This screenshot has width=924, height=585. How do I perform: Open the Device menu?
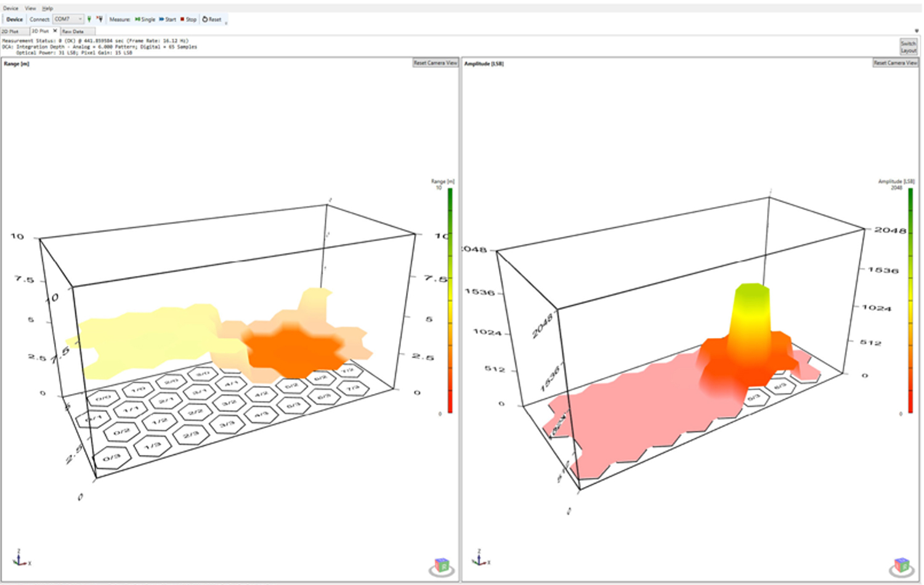[10, 8]
